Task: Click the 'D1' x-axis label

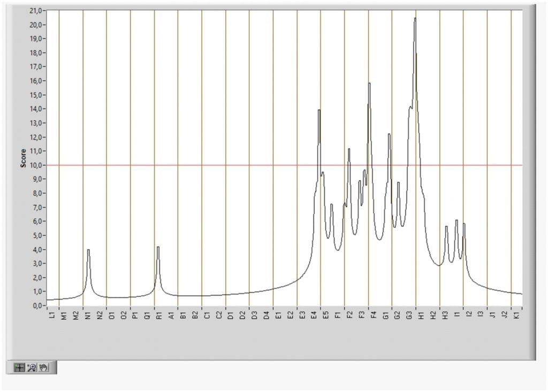Action: click(x=231, y=315)
